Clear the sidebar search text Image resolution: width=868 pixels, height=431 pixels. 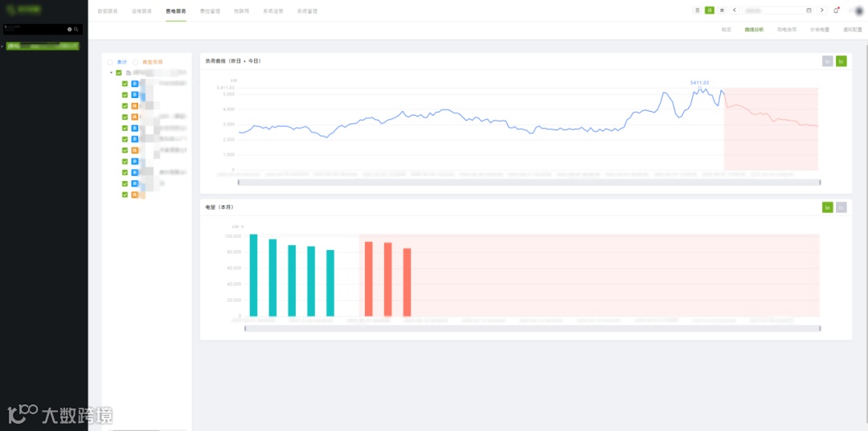[x=70, y=29]
